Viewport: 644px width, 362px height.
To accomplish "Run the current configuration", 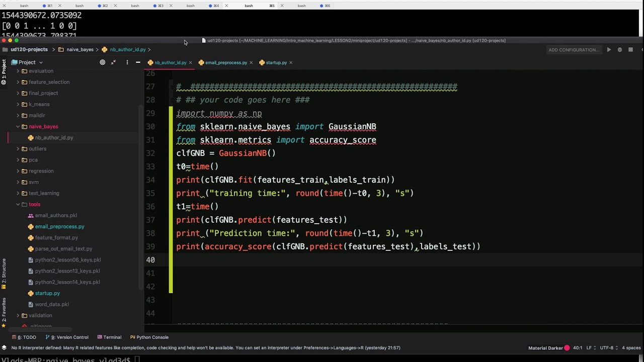I will click(609, 50).
